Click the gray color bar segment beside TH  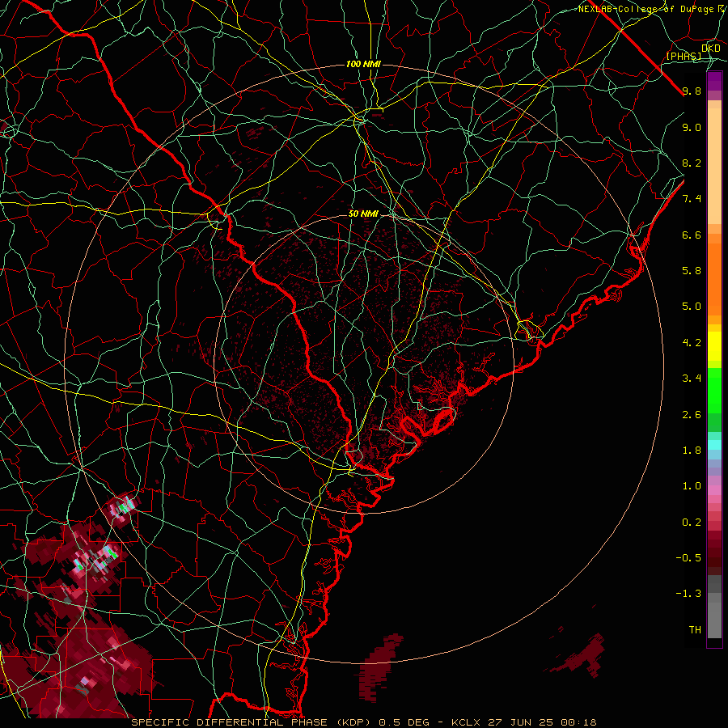pyautogui.click(x=714, y=620)
